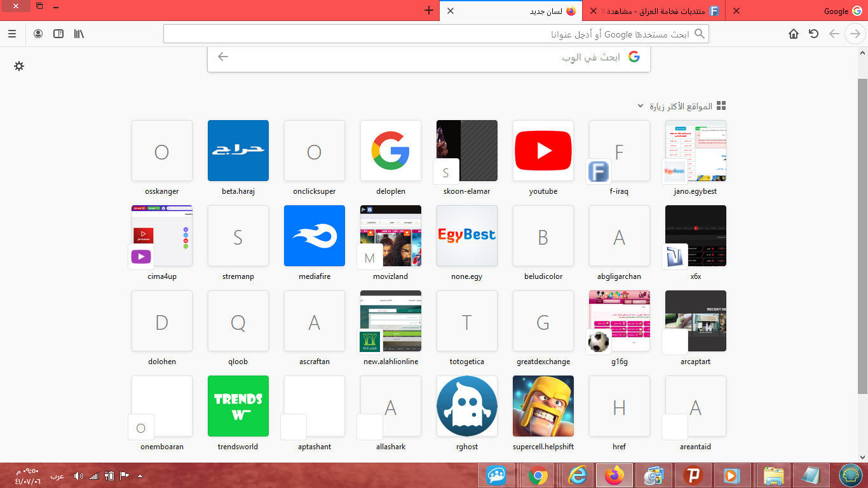Click the volume speaker tray icon
The image size is (868, 488).
(x=79, y=476)
